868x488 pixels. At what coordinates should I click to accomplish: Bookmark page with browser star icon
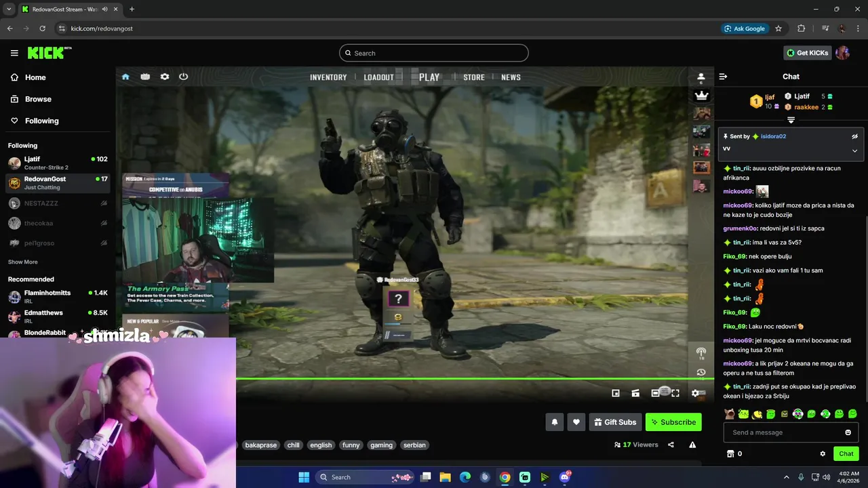pos(778,28)
